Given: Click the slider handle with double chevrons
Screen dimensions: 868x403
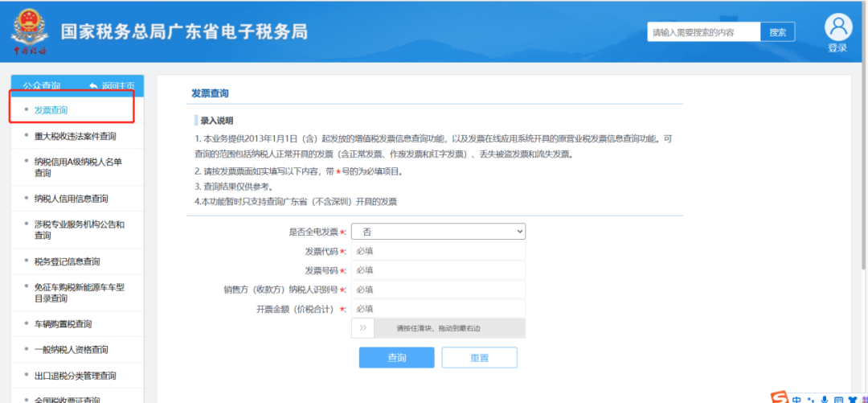Looking at the screenshot, I should pyautogui.click(x=362, y=327).
